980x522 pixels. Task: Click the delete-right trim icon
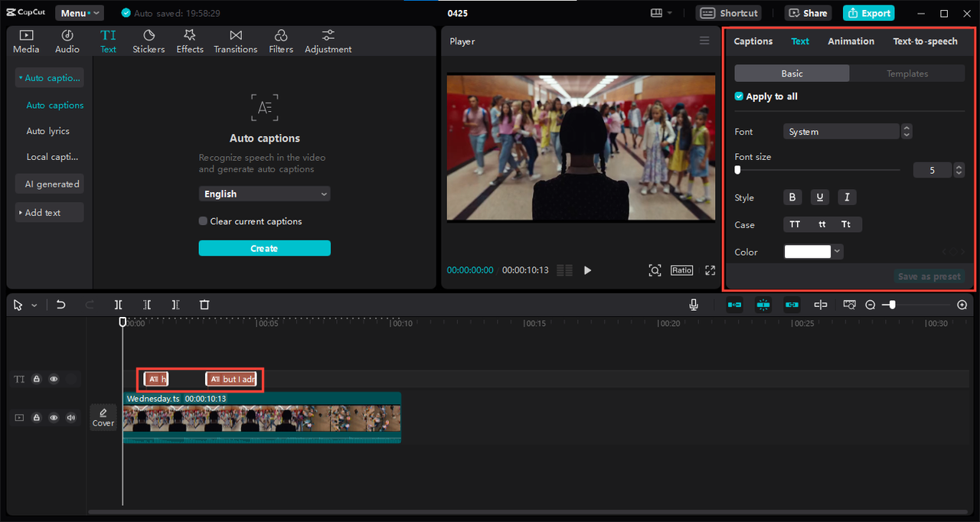(175, 305)
